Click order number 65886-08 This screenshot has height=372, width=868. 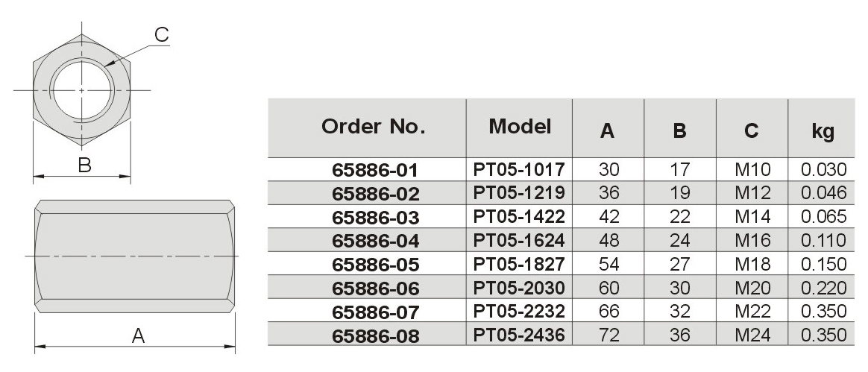pos(376,336)
